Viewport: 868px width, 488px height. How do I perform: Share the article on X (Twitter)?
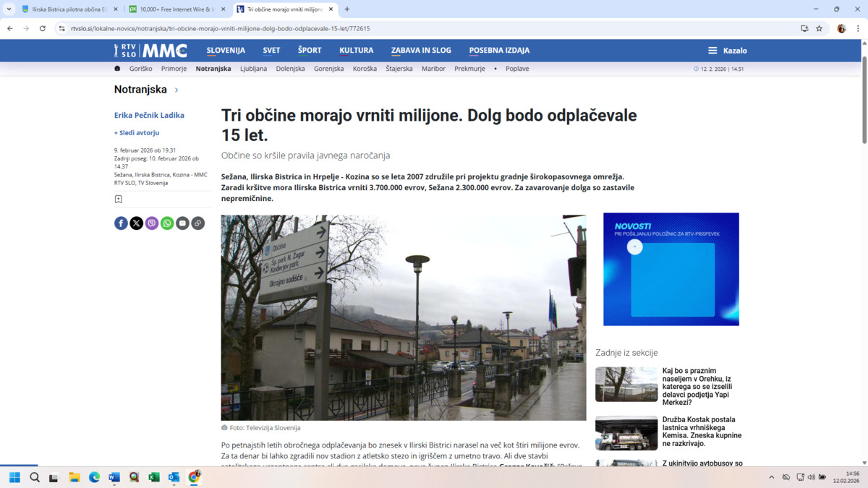pos(136,223)
